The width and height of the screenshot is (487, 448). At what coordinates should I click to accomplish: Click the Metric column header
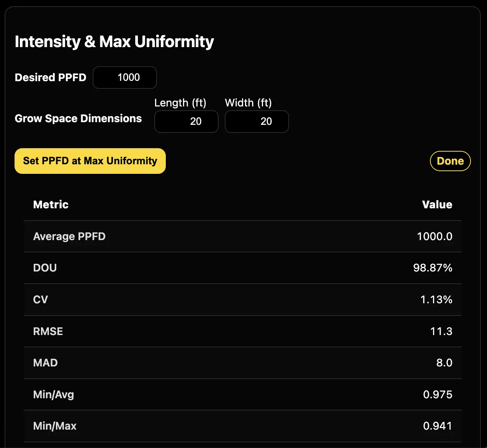[x=51, y=204]
